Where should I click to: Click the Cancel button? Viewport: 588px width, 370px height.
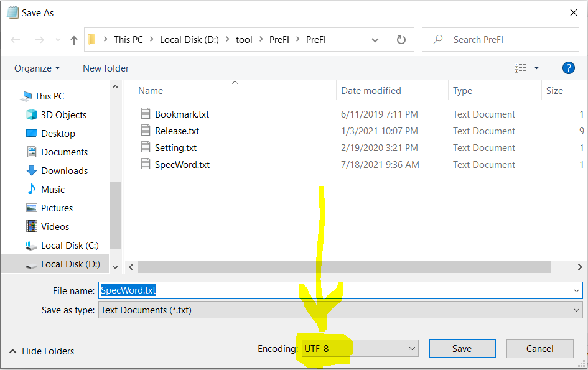click(539, 349)
